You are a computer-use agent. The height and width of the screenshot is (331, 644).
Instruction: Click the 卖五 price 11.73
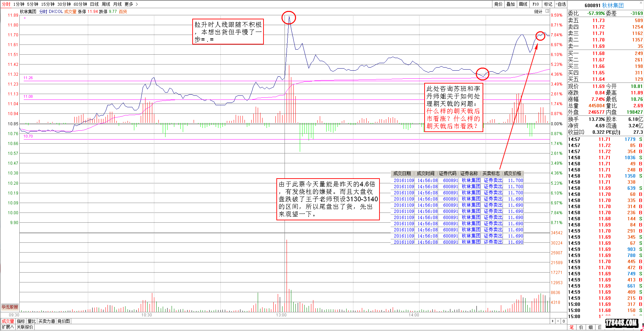coord(599,20)
